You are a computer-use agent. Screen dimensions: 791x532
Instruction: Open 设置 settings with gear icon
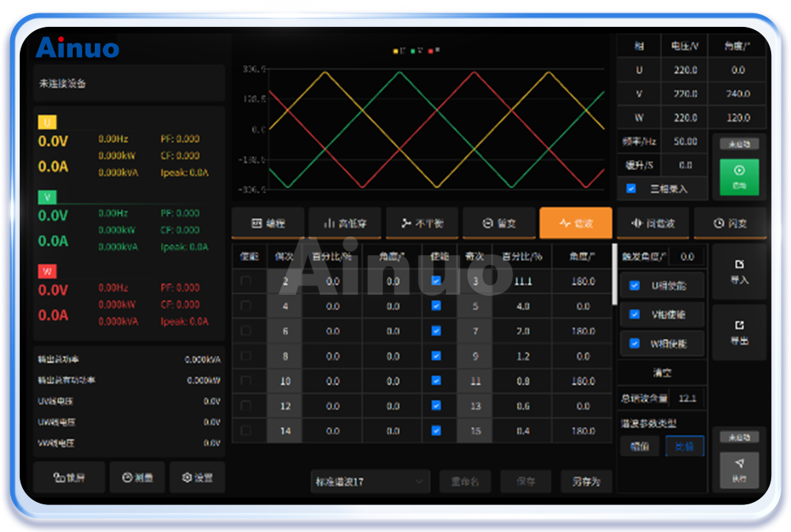click(197, 477)
